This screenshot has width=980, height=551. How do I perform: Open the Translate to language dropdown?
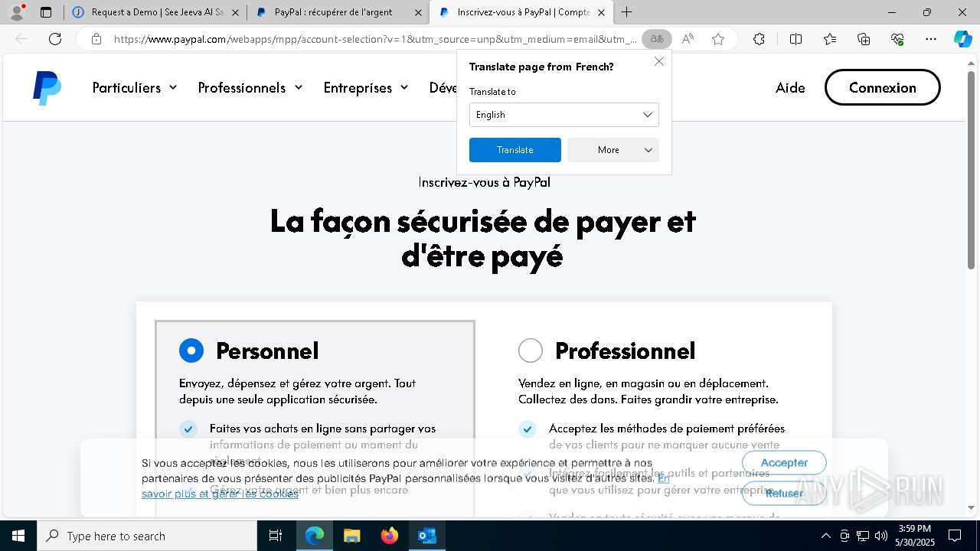pos(564,115)
